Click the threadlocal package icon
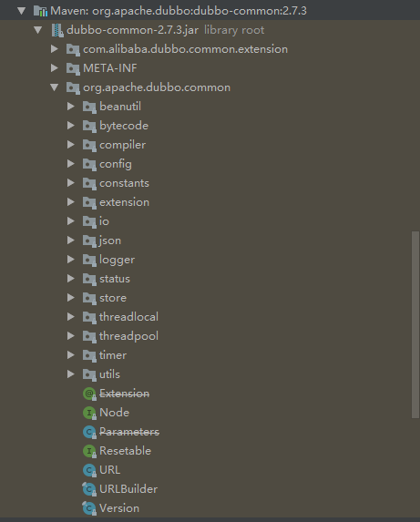 point(89,317)
